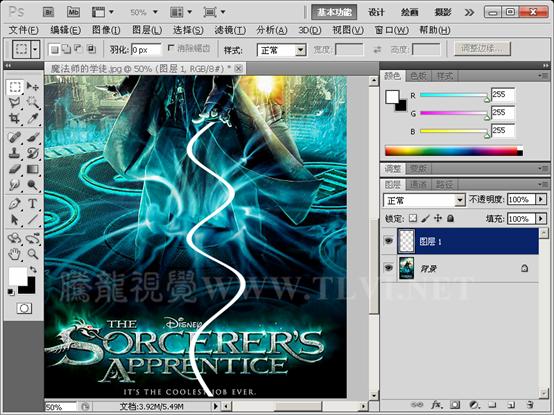Open the tool preset picker arrow
Viewport: 554px width, 415px height.
[35, 49]
